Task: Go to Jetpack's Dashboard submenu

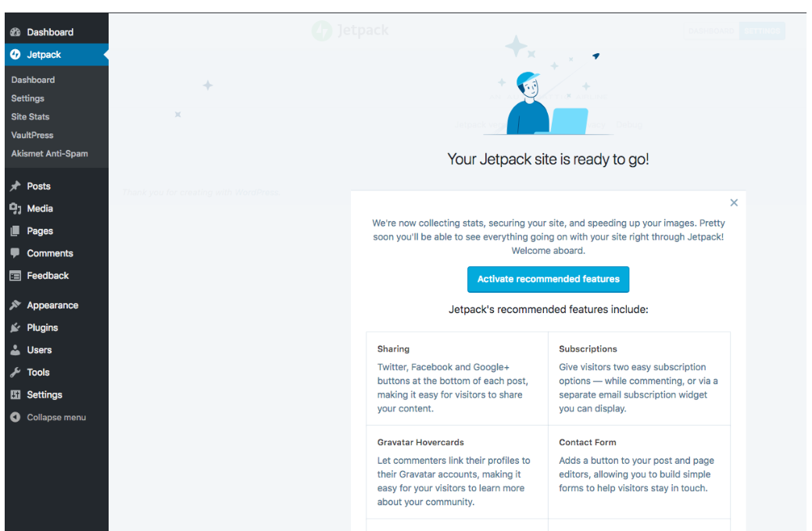Action: [x=33, y=80]
